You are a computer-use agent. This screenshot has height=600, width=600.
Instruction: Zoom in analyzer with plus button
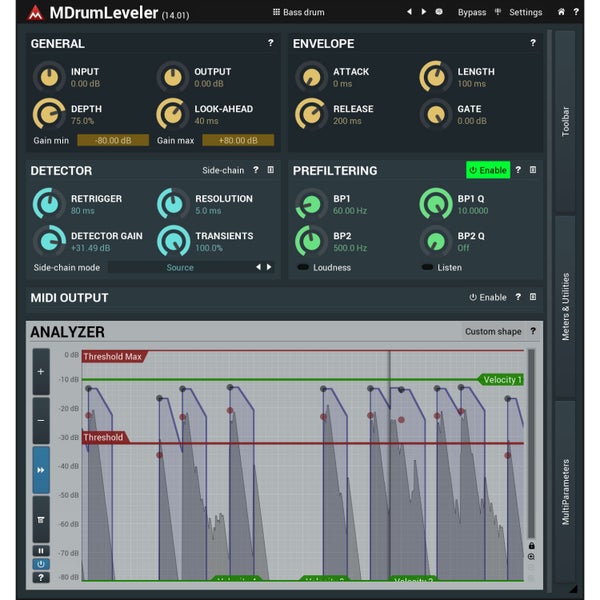point(41,372)
